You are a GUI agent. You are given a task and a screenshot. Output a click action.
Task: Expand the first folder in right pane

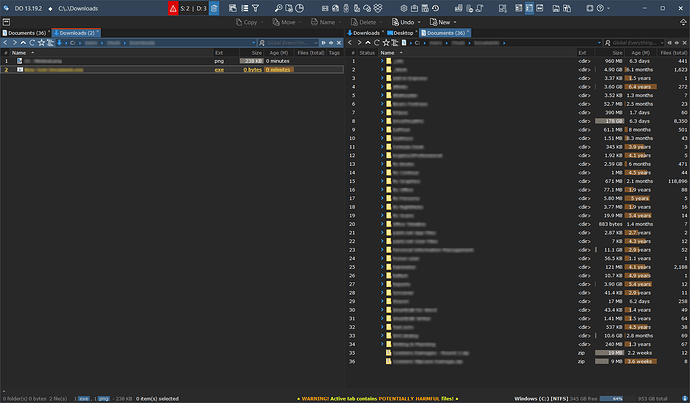382,61
